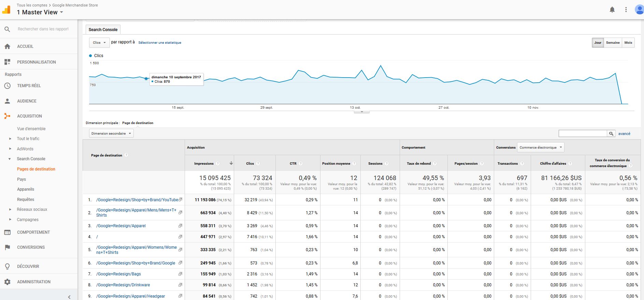Switch chart granularity to Jour
The image size is (644, 300).
[x=598, y=43]
